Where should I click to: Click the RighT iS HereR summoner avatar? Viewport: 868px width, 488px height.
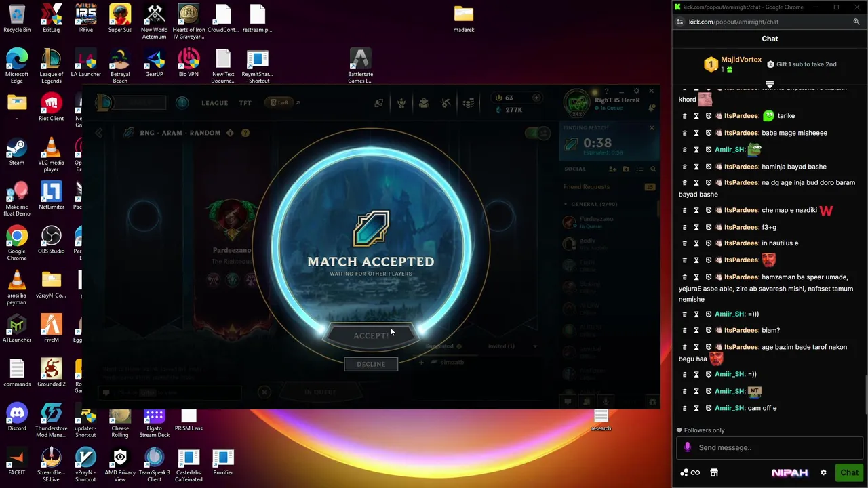(578, 102)
